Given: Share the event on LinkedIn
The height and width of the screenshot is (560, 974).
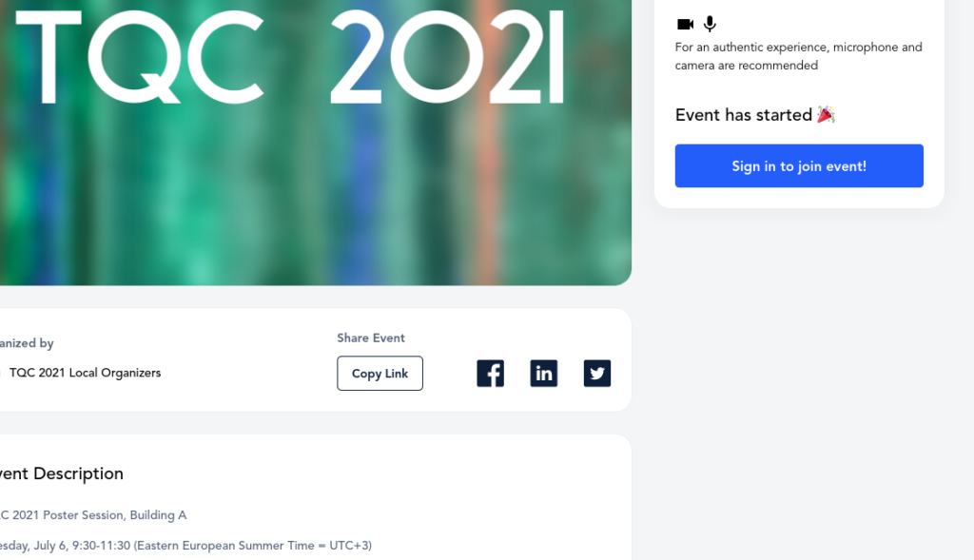Looking at the screenshot, I should coord(543,374).
